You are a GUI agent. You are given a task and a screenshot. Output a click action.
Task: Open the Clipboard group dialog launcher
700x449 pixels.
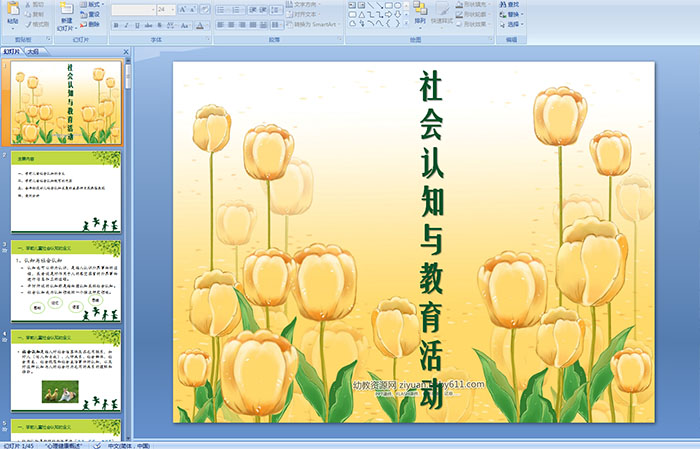tap(49, 39)
